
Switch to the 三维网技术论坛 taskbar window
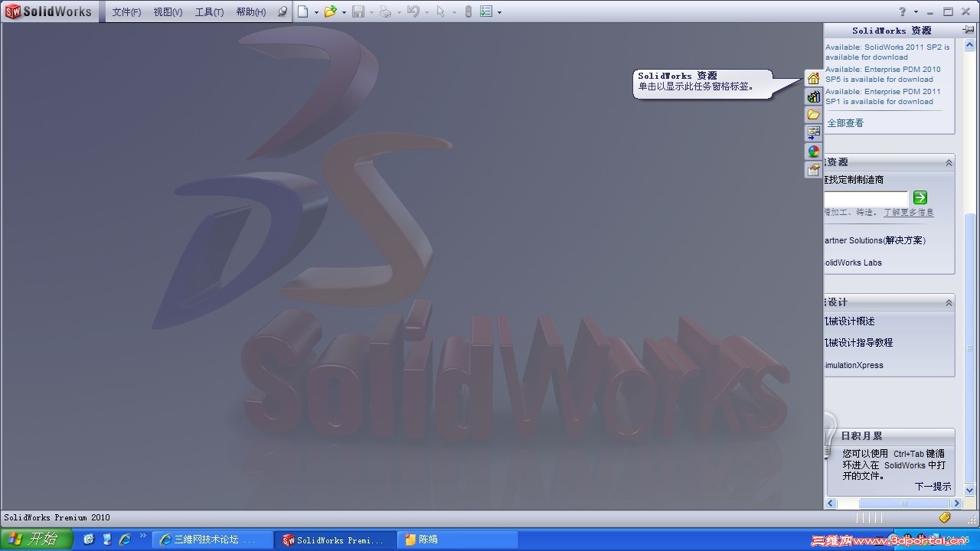pos(212,540)
